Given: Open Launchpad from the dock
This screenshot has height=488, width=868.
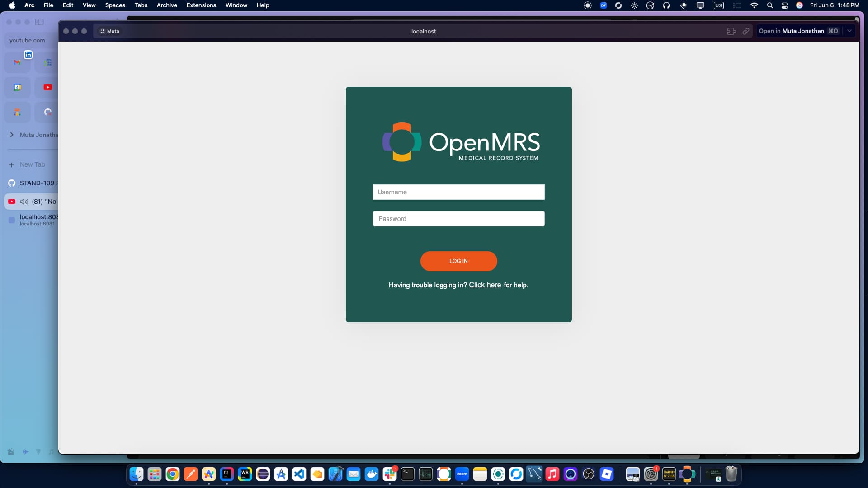Looking at the screenshot, I should pyautogui.click(x=155, y=474).
